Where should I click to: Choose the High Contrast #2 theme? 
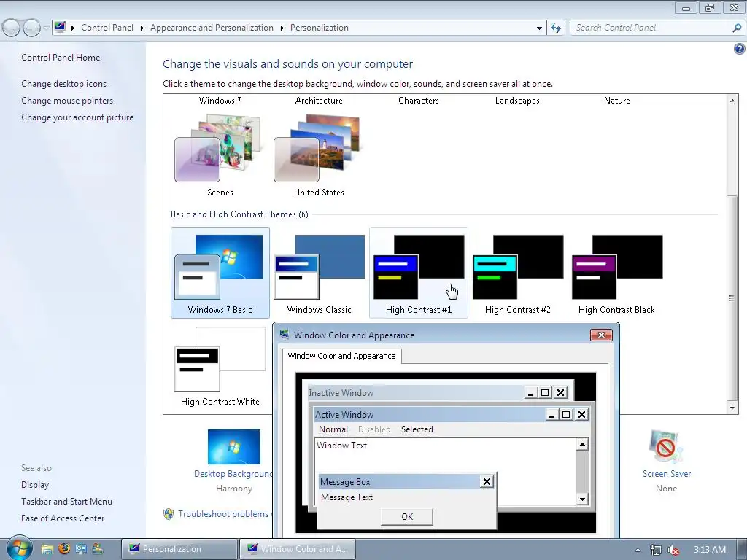[518, 273]
